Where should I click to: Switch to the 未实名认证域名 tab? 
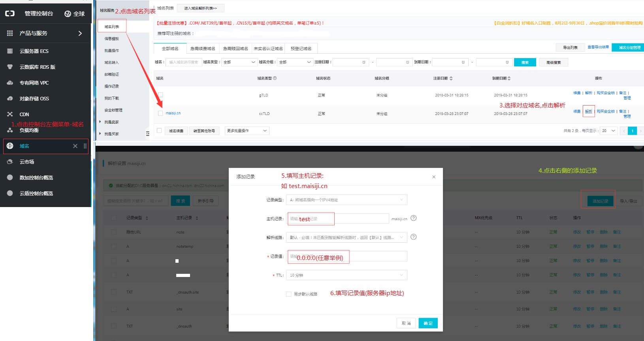coord(268,49)
